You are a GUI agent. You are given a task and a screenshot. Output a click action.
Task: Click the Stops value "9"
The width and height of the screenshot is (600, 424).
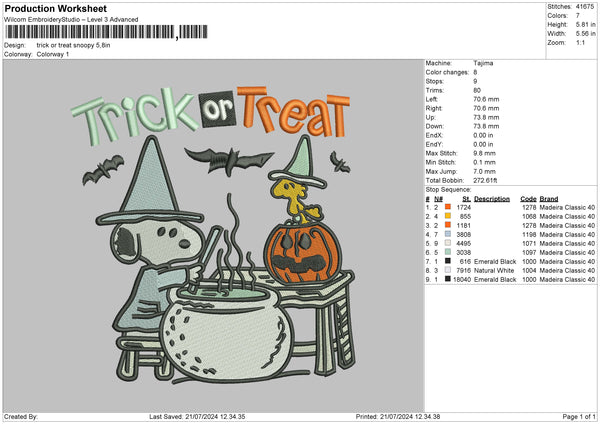point(475,81)
